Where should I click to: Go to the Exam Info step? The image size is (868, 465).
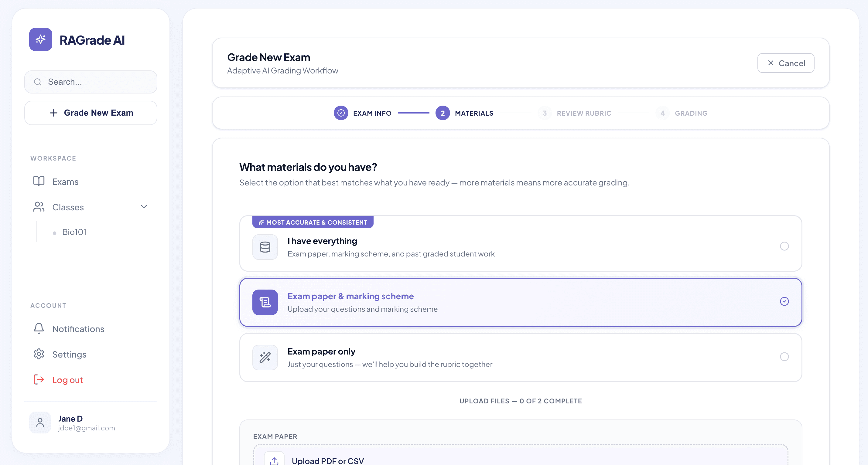(x=362, y=113)
